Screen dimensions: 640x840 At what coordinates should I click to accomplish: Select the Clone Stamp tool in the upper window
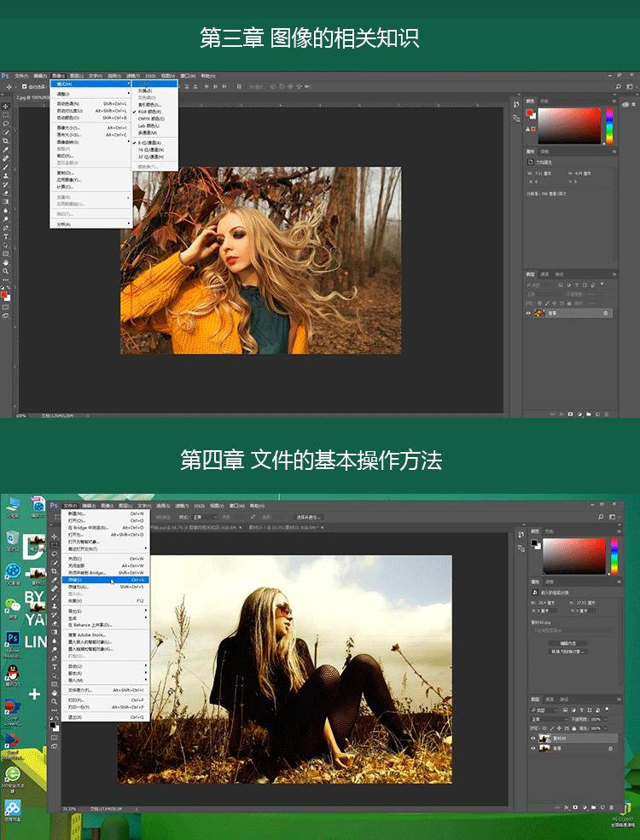point(6,175)
